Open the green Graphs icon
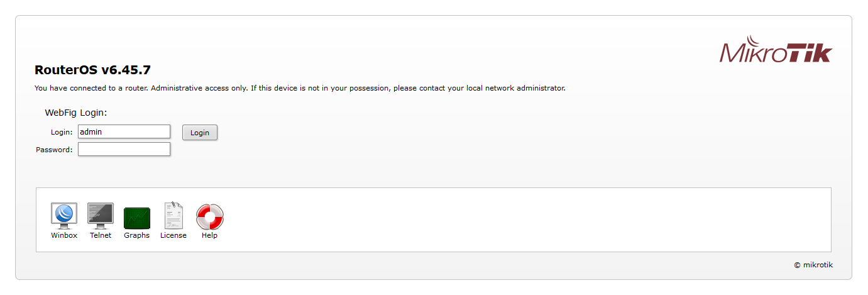This screenshot has width=868, height=295. pyautogui.click(x=137, y=218)
